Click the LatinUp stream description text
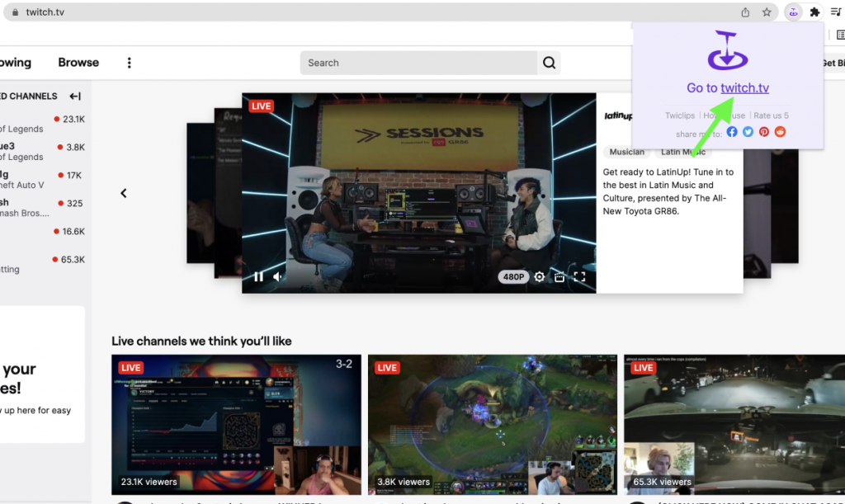The height and width of the screenshot is (504, 845). click(668, 191)
